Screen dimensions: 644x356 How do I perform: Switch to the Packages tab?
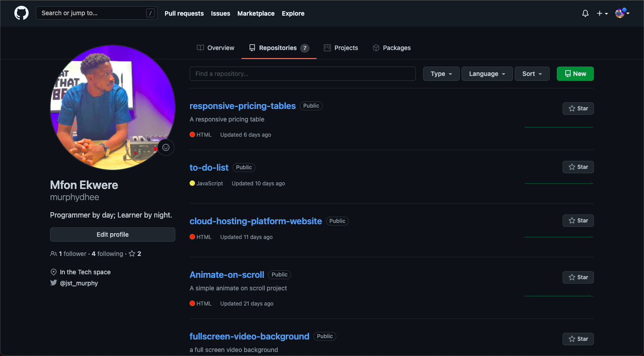[391, 48]
